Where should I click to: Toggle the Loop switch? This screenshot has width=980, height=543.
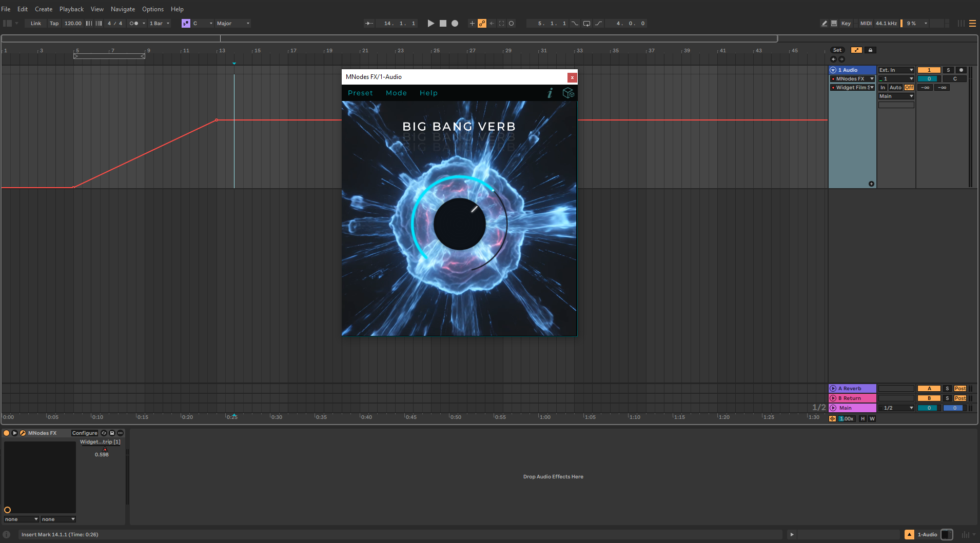coord(586,24)
